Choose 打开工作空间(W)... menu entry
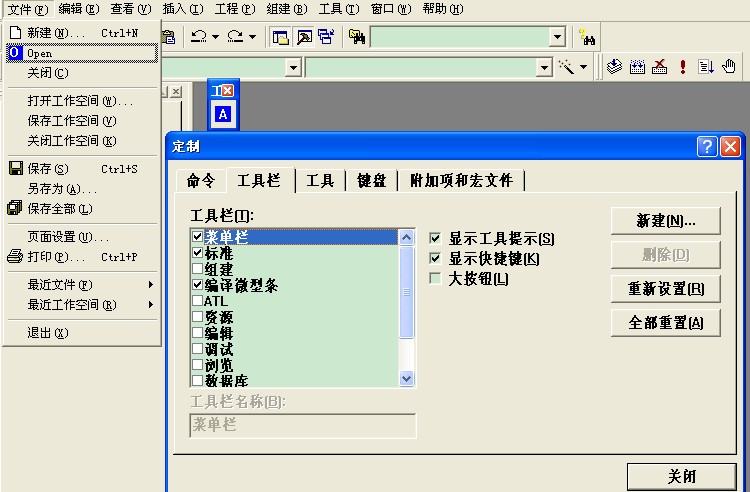Screen dimensions: 750x492 click(81, 100)
